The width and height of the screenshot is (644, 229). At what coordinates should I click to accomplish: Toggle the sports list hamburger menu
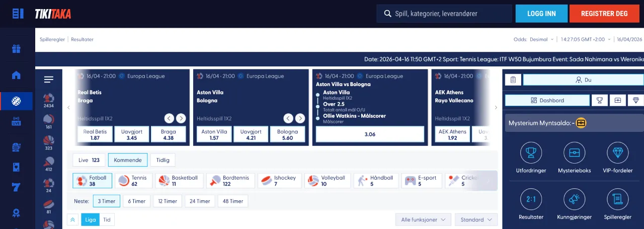[x=49, y=80]
